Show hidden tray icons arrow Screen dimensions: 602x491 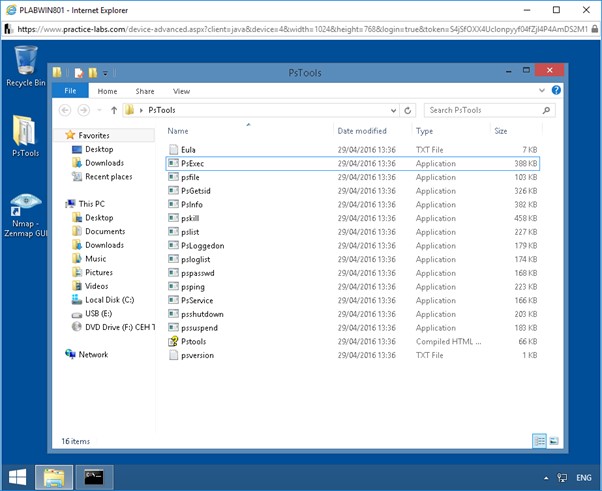pyautogui.click(x=546, y=478)
